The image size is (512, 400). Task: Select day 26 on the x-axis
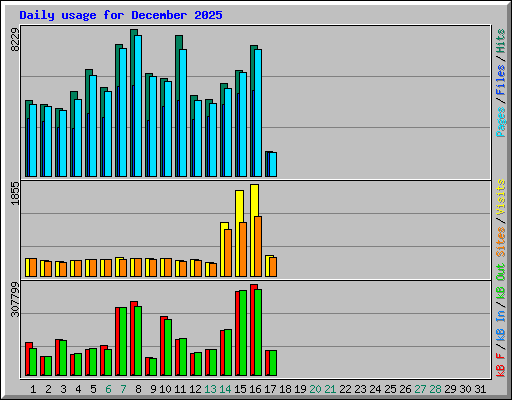tap(405, 389)
